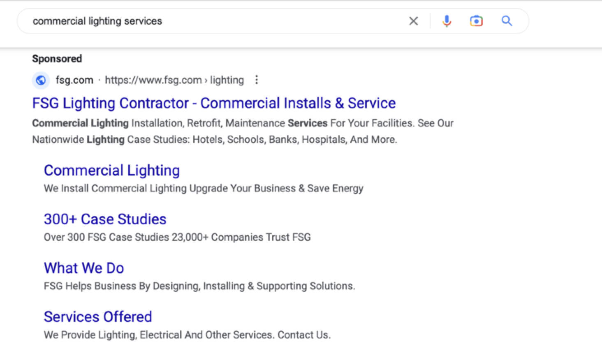The height and width of the screenshot is (364, 602).
Task: Open the Services Offered sitelink
Action: [x=98, y=317]
